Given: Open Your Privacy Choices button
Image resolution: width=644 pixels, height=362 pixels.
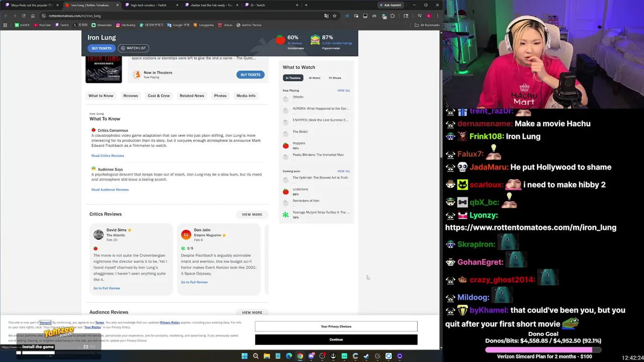Looking at the screenshot, I should tap(336, 327).
